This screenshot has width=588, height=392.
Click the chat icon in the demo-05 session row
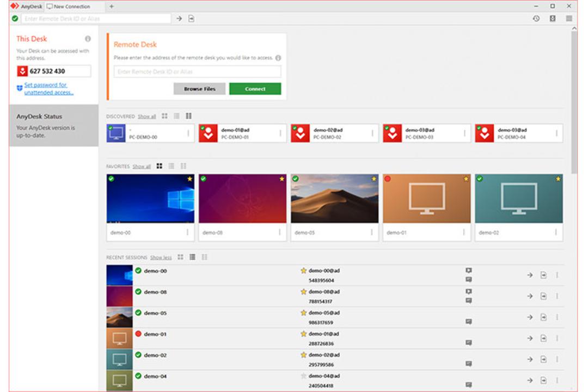(x=469, y=321)
